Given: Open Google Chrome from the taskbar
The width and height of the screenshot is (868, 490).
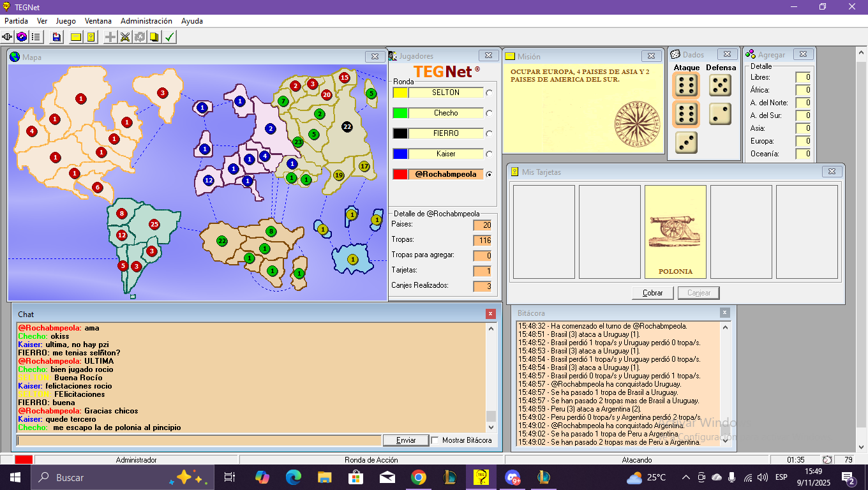Looking at the screenshot, I should pyautogui.click(x=418, y=477).
